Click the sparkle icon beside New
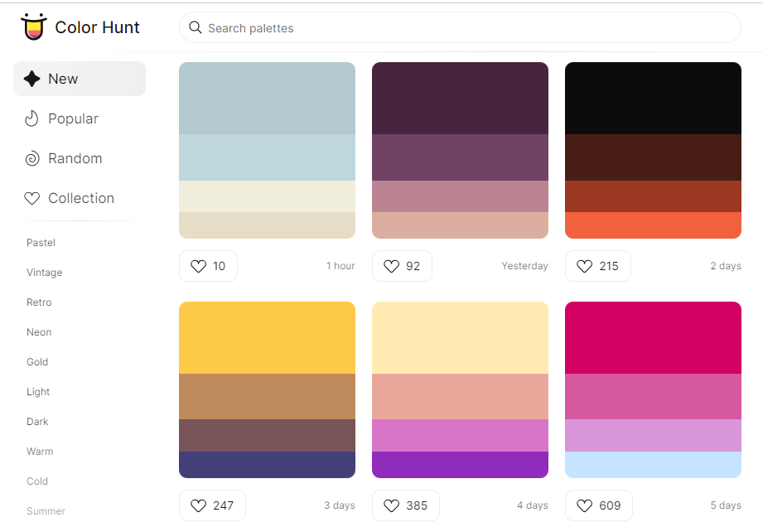 click(32, 79)
